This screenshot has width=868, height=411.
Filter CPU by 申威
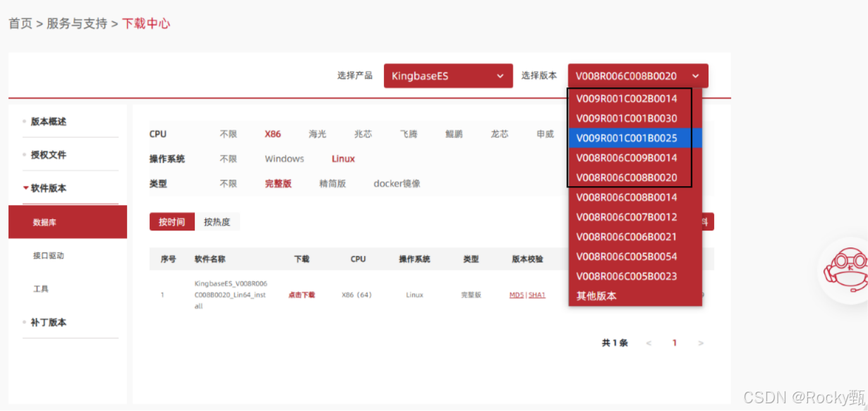(545, 134)
